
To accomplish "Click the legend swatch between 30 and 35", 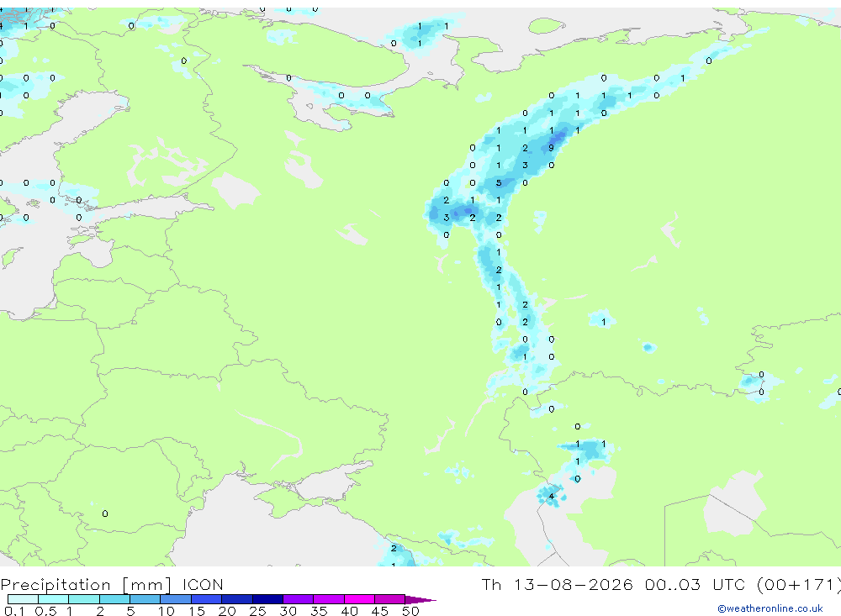I will (x=298, y=599).
